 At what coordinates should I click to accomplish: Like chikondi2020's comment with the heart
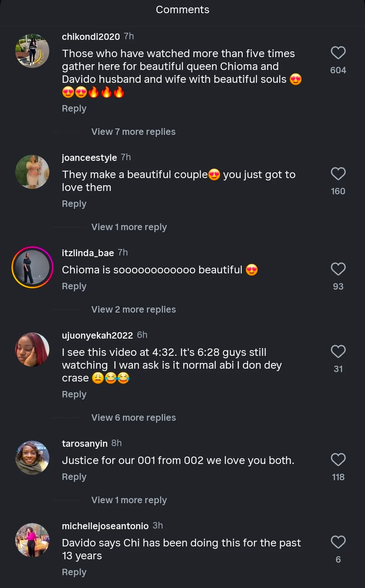point(338,53)
